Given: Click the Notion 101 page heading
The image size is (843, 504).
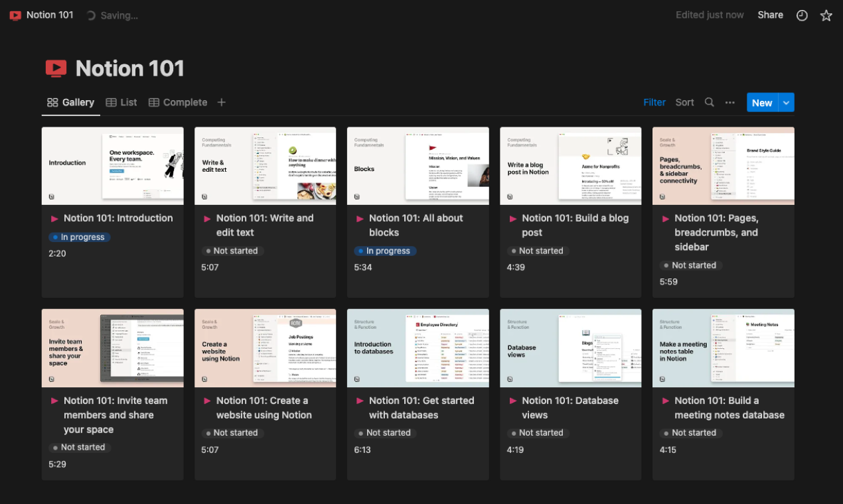Looking at the screenshot, I should pos(129,68).
